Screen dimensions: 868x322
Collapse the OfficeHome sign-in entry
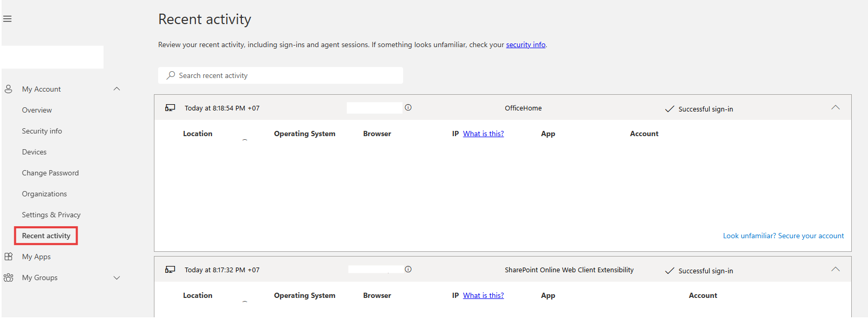[x=836, y=107]
